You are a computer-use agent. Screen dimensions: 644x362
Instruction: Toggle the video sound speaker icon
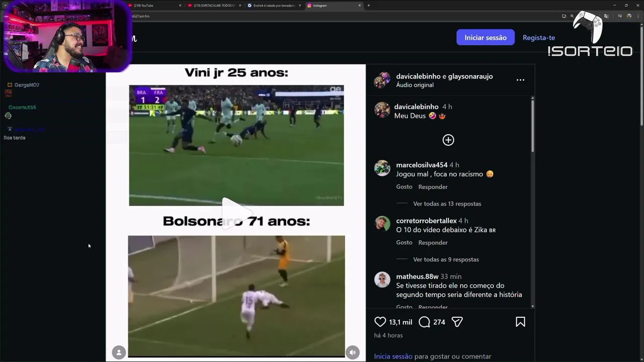(x=353, y=352)
